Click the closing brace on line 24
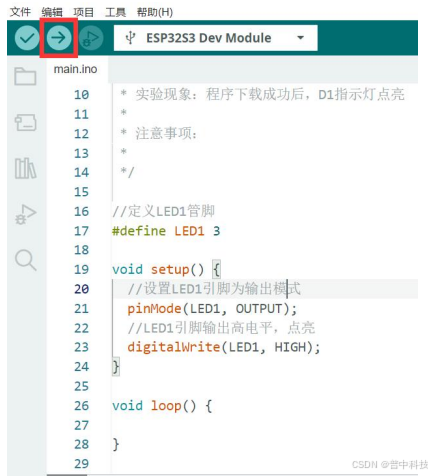The image size is (432, 476). point(116,367)
